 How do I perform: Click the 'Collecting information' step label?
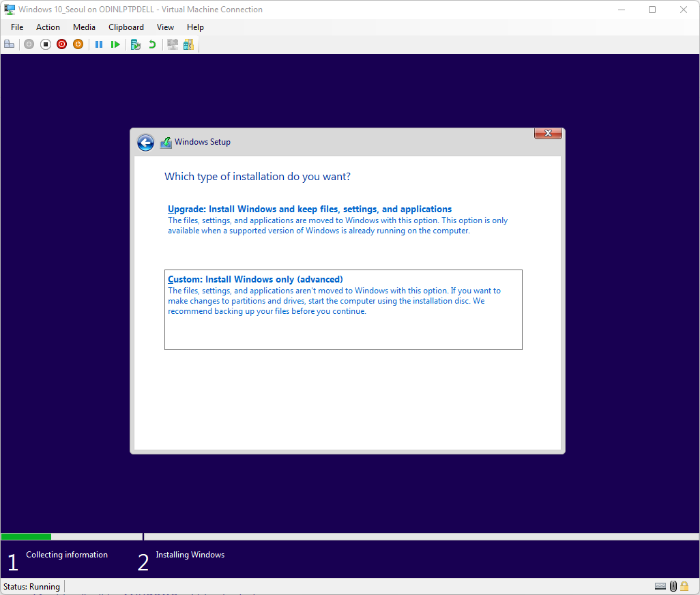(66, 554)
